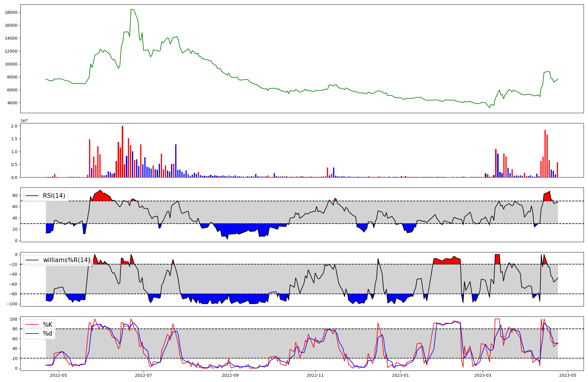
Task: Click the 4000 price axis tick label
Action: point(12,103)
